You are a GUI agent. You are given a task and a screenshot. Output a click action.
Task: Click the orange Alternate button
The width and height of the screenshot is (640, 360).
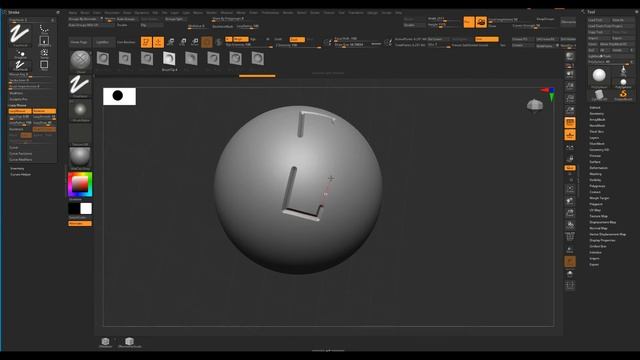(80, 223)
